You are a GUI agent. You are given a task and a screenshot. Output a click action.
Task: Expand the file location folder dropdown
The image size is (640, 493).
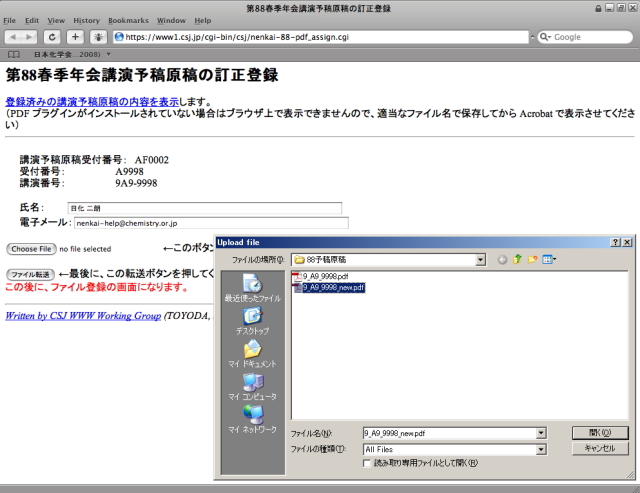pos(481,259)
